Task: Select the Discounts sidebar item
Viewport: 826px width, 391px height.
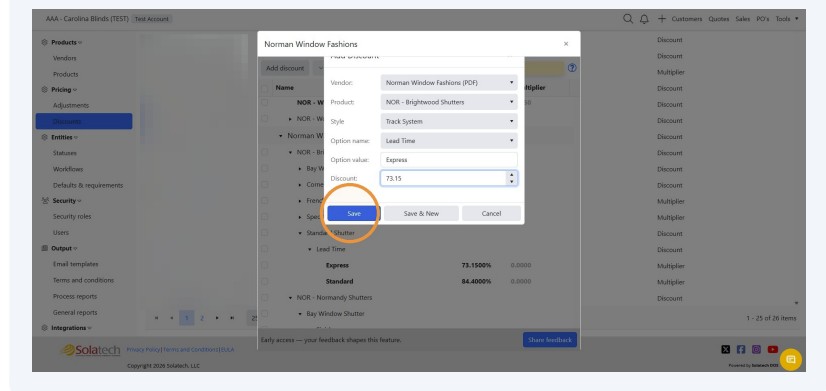Action: tap(84, 121)
